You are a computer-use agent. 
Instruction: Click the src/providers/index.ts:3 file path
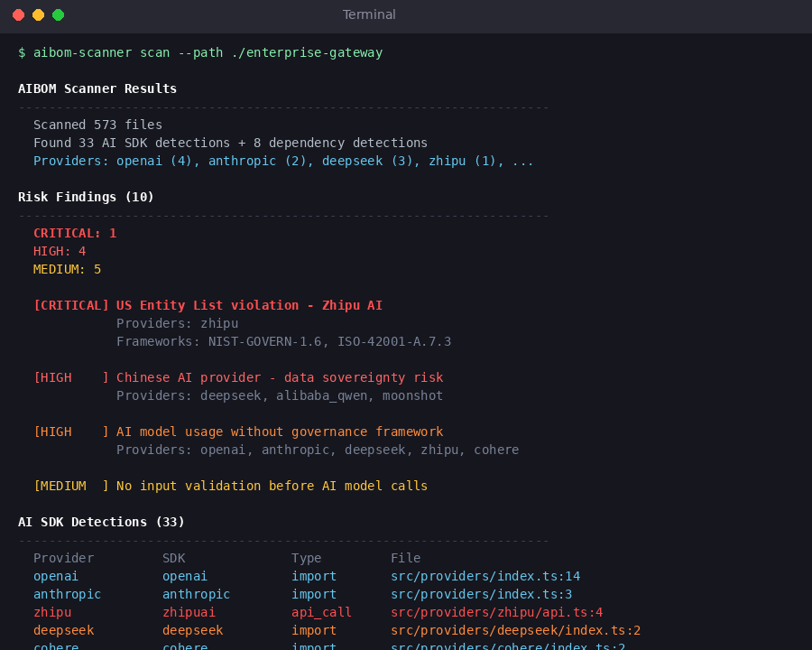pyautogui.click(x=482, y=595)
